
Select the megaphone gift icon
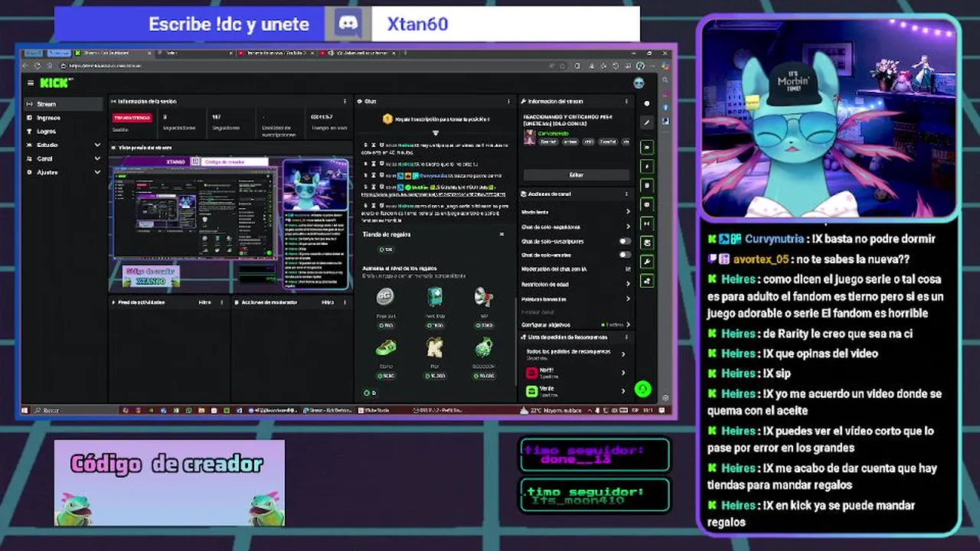click(484, 298)
